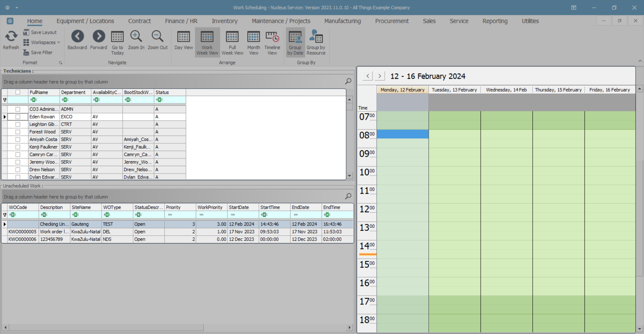
Task: Click the calendar vertical scrollbar down arrow
Action: click(640, 329)
